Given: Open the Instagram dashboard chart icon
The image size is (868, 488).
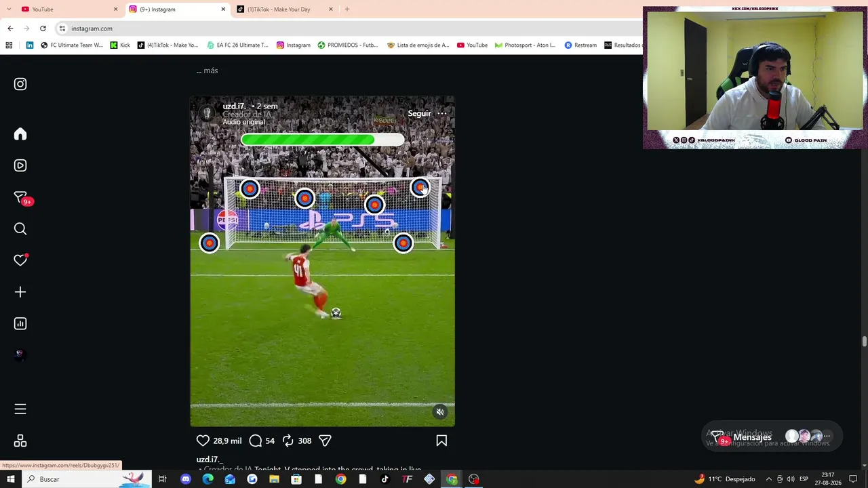Looking at the screenshot, I should [20, 324].
